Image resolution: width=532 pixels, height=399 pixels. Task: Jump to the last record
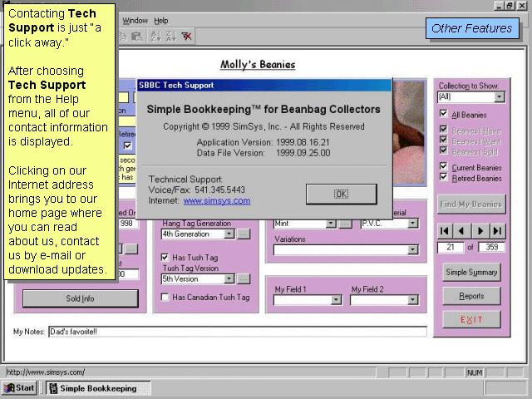pos(497,230)
